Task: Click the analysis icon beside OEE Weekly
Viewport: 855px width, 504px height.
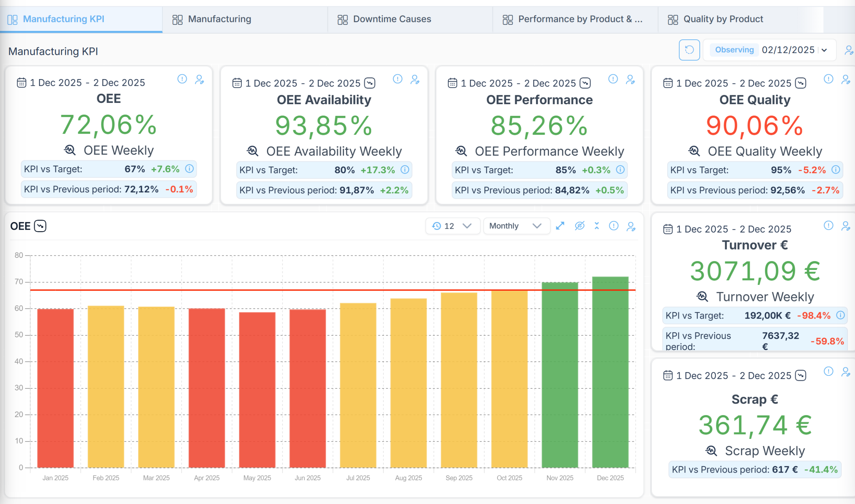Action: (x=69, y=150)
